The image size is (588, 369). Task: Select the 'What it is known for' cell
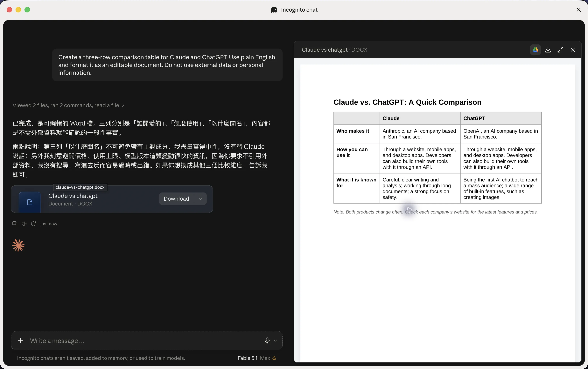pos(356,188)
